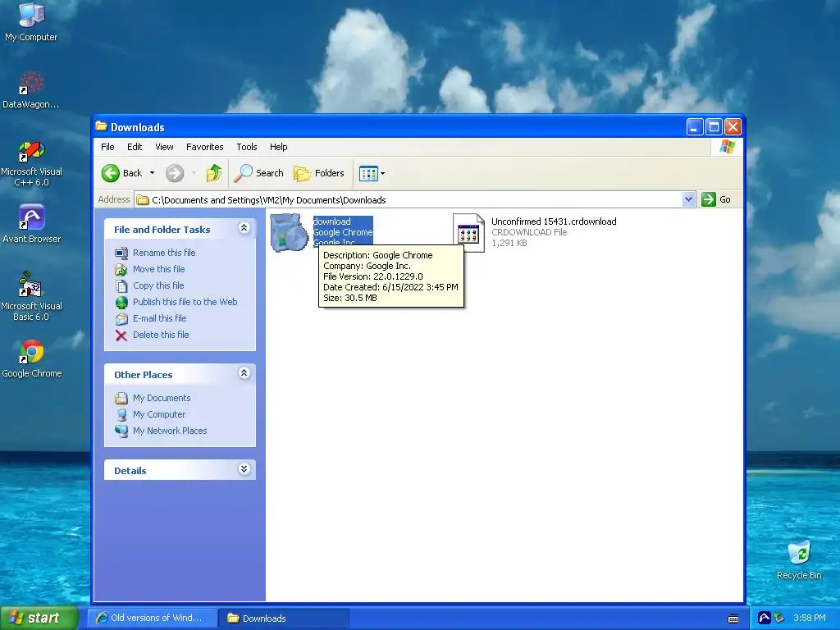Click the Downloads taskbar button
The image size is (840, 630).
point(284,618)
